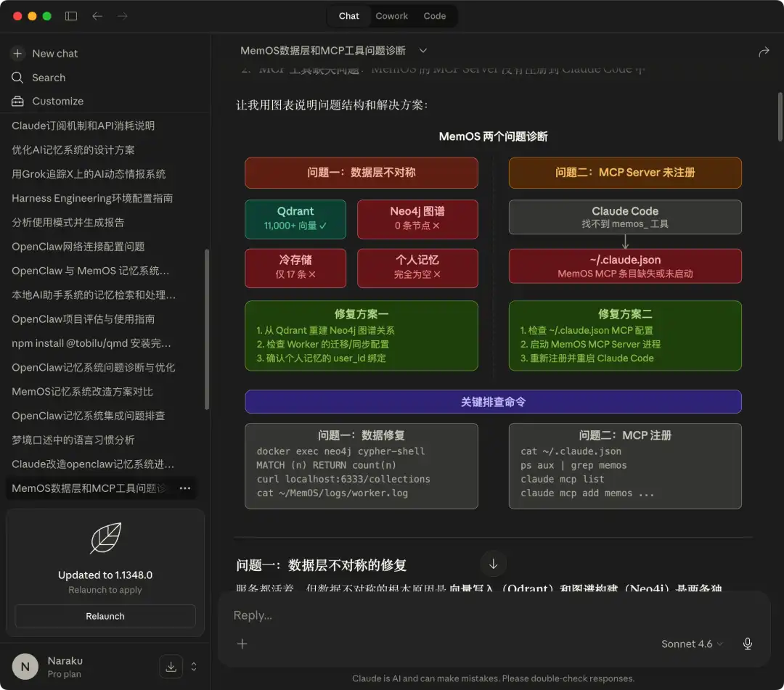Click into the Reply input field
This screenshot has width=784, height=690.
492,615
